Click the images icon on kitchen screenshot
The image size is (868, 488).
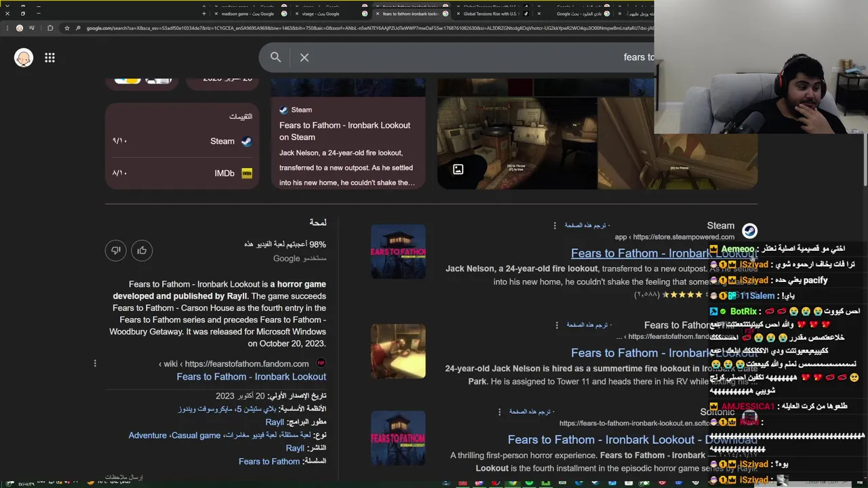pos(458,169)
